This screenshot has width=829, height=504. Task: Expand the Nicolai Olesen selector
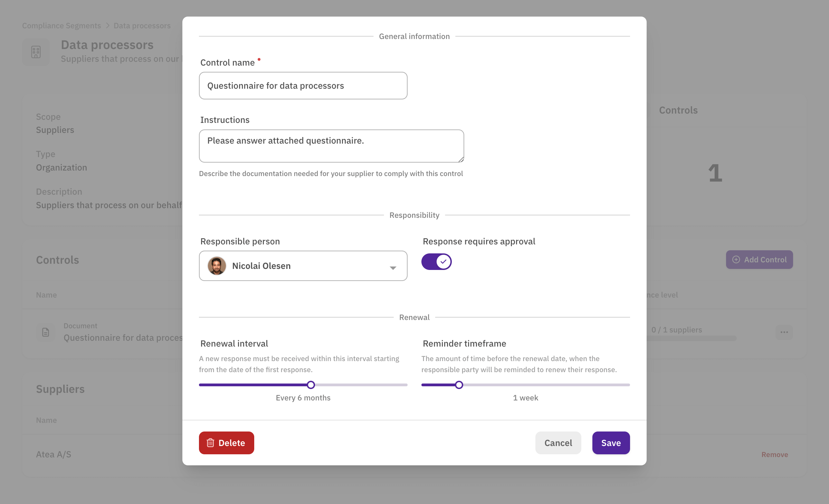click(303, 266)
